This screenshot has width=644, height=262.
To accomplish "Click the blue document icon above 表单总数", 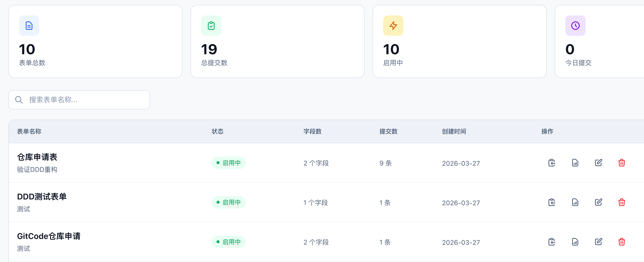I will 29,26.
